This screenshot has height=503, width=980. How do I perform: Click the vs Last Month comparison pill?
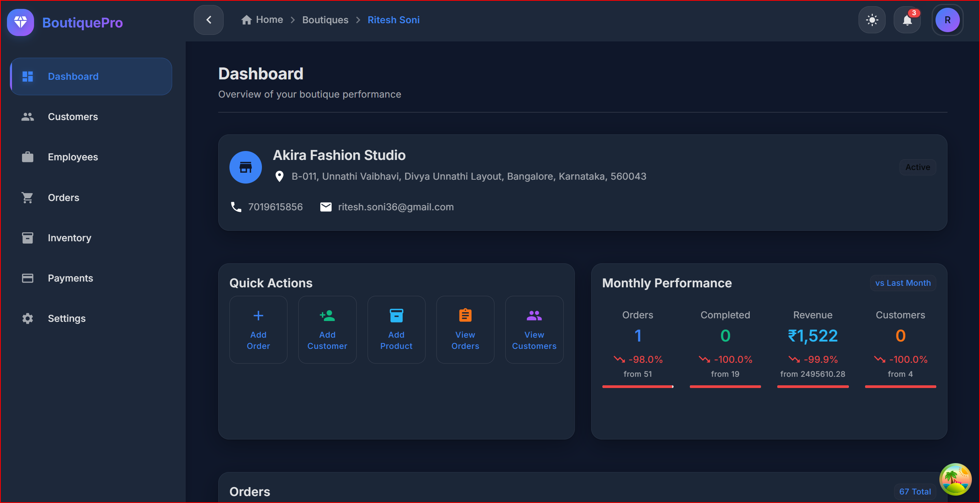[902, 283]
